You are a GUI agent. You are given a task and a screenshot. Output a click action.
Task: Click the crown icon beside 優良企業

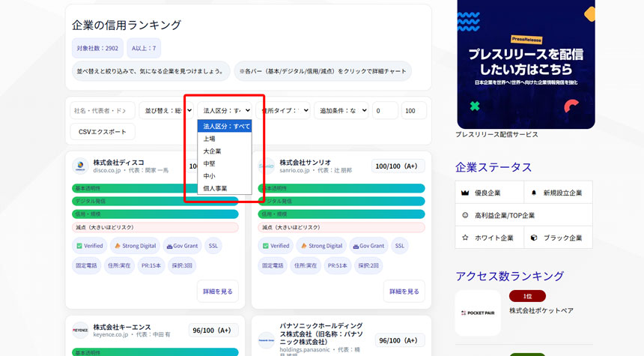465,193
